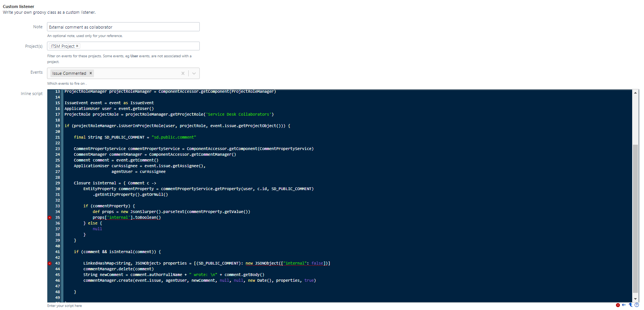Click 'Service Desk Collaborators' string on line 17
644x310 pixels.
pyautogui.click(x=238, y=115)
